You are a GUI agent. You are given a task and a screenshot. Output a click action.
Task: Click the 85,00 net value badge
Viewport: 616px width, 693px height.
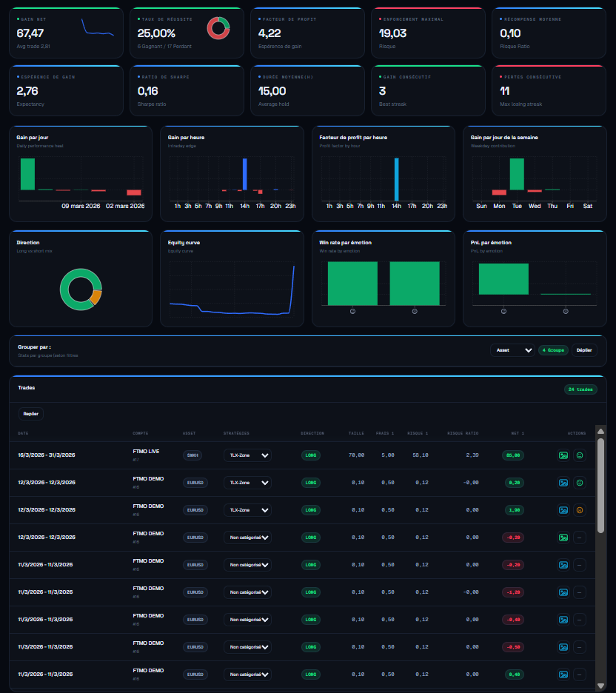[513, 455]
